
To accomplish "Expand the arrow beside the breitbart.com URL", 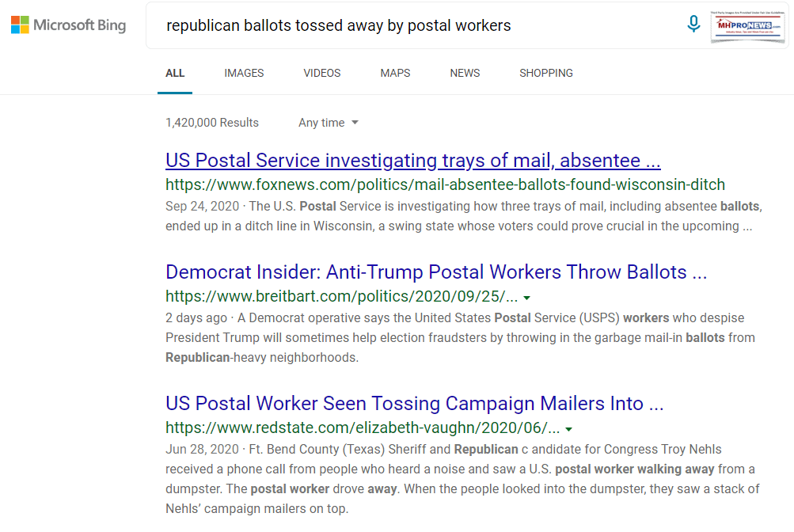I will [527, 298].
